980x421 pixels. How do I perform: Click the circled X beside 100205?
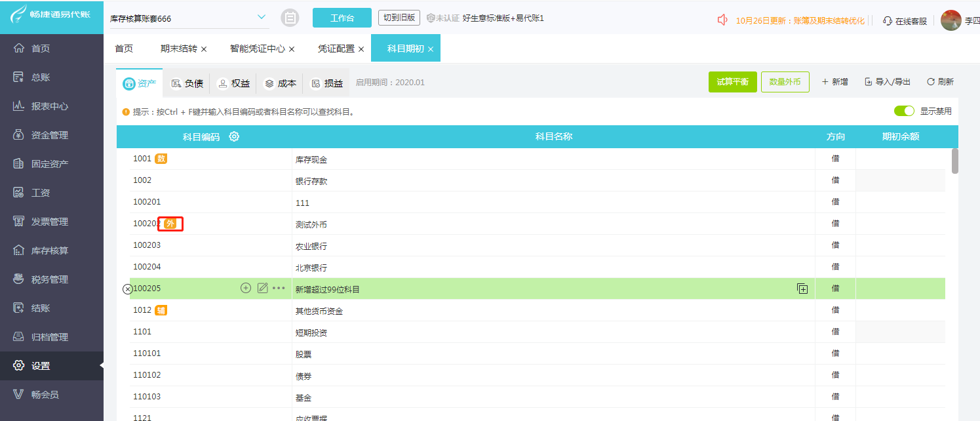(127, 289)
